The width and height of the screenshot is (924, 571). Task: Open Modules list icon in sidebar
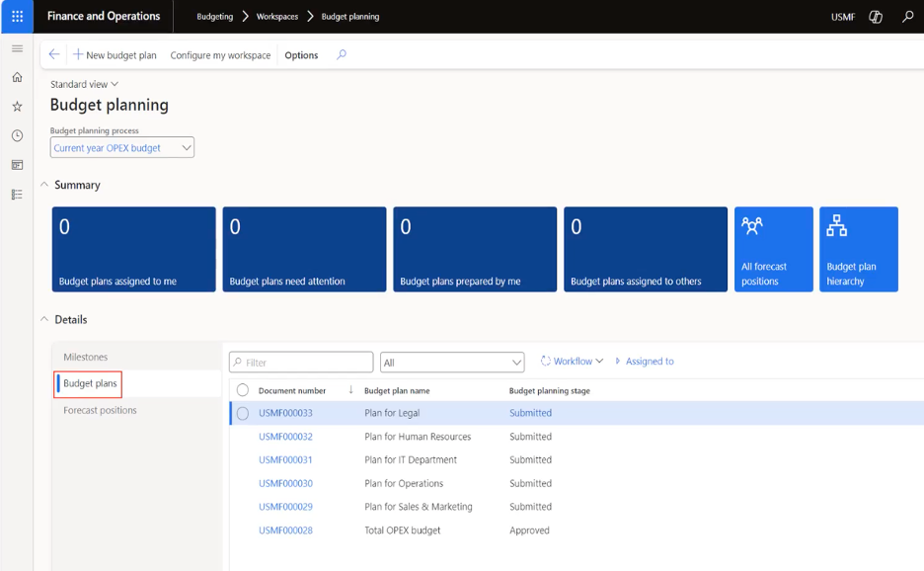[x=17, y=194]
